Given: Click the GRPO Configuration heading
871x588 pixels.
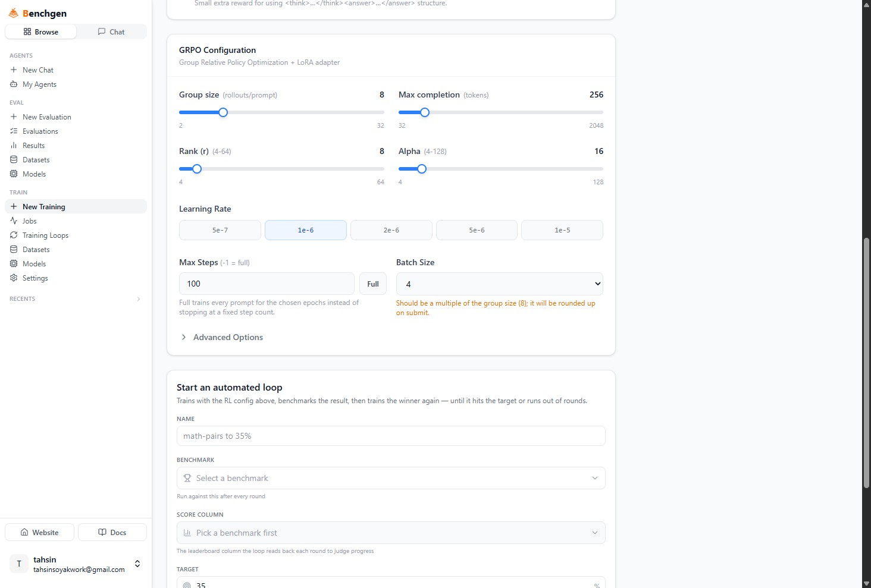Looking at the screenshot, I should (217, 50).
